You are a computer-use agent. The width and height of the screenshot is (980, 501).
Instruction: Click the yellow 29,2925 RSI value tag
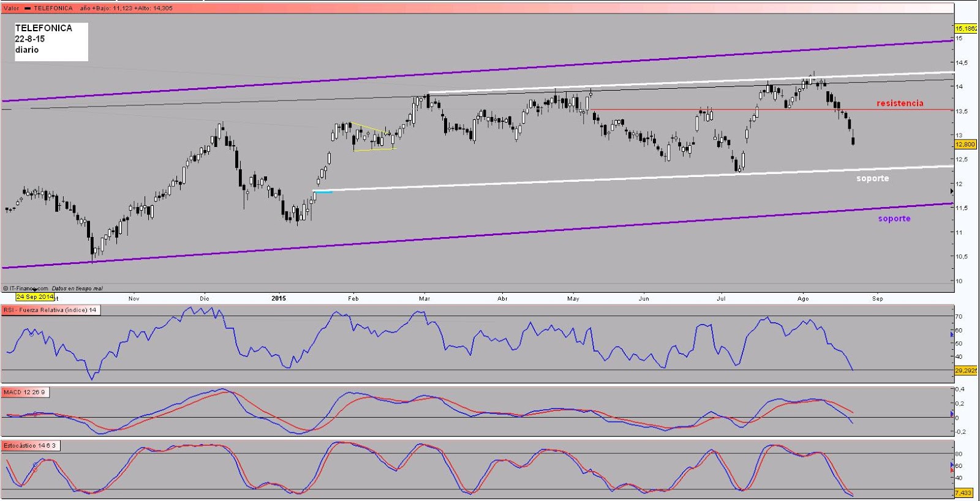966,371
